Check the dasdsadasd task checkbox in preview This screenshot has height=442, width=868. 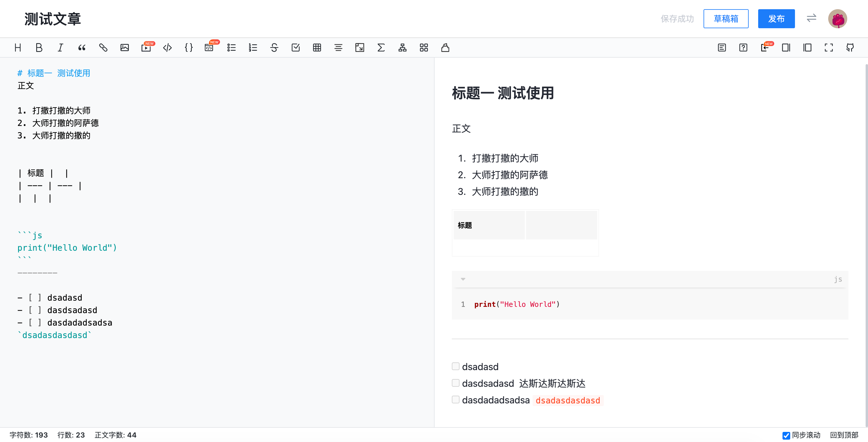(x=456, y=383)
